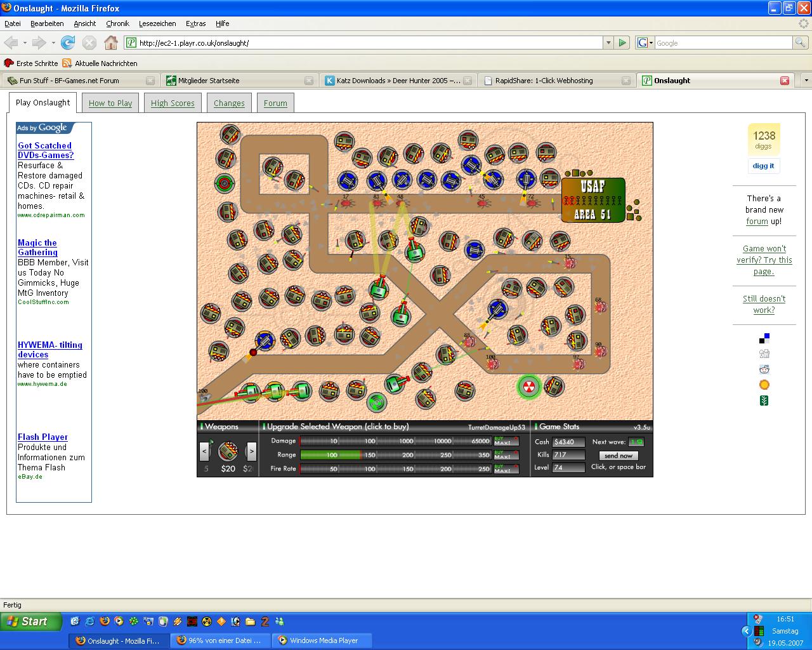Open the High Scores tab

point(173,103)
